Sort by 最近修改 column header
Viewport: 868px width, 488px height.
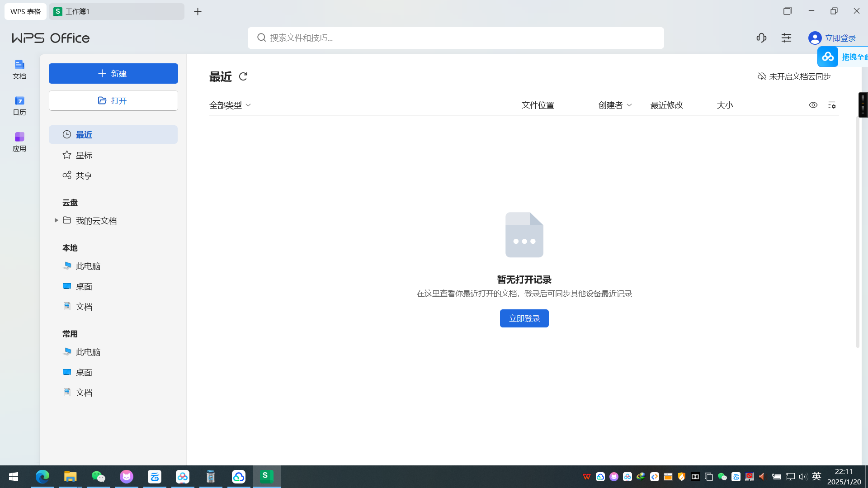pyautogui.click(x=666, y=105)
